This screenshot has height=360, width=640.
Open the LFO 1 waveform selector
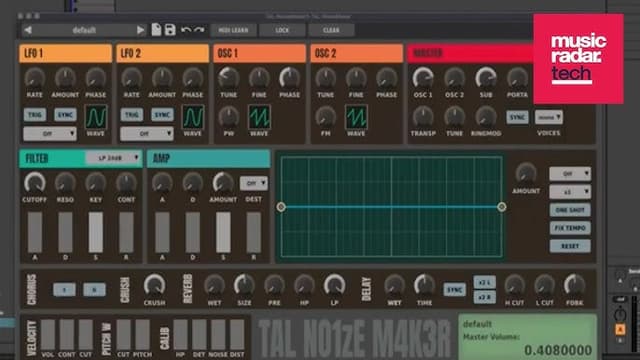[96, 117]
